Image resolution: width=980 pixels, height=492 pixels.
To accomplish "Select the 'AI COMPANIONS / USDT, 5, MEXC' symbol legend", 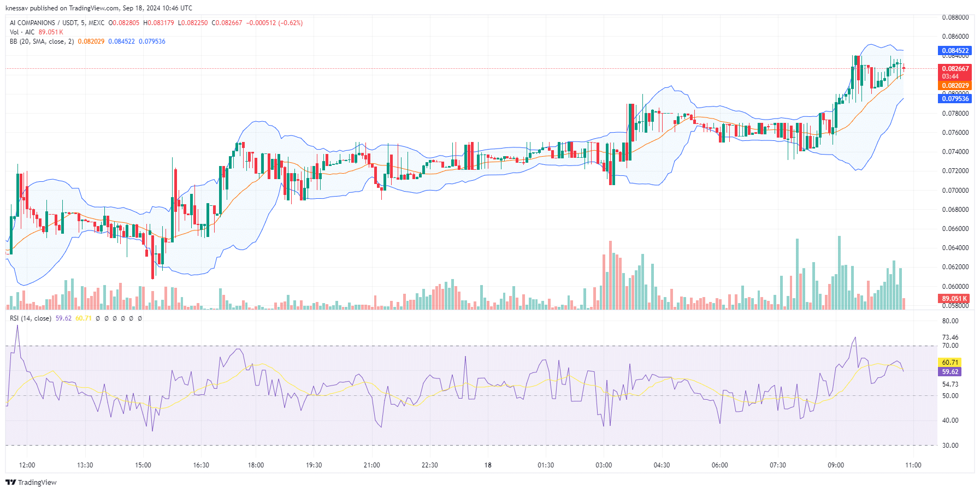I will 57,23.
